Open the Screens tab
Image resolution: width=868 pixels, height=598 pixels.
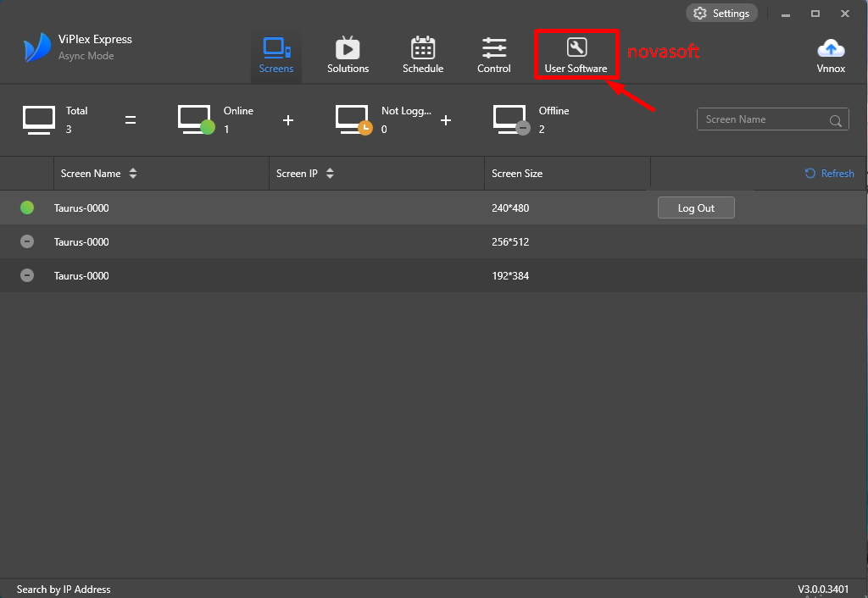pyautogui.click(x=276, y=56)
